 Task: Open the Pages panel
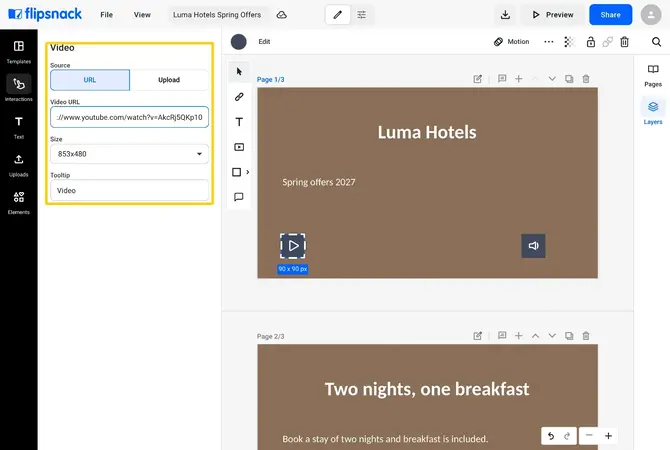652,76
